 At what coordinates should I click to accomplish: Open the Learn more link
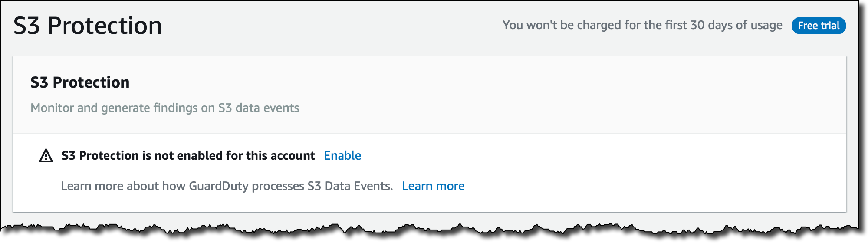pos(433,186)
